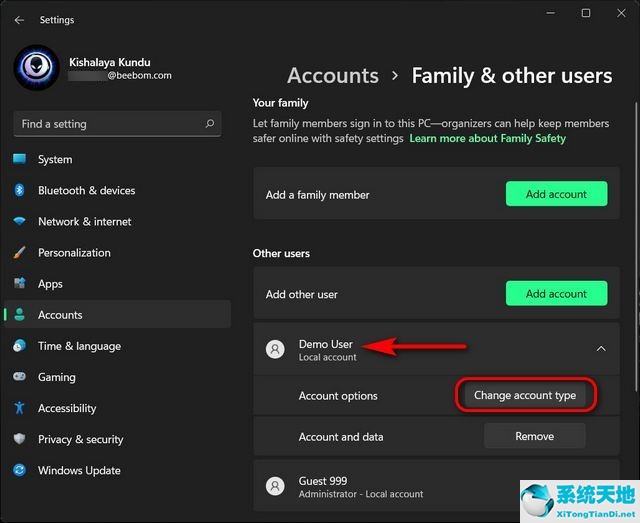Click the System monitor icon in sidebar
Viewport: 640px width, 523px height.
[19, 159]
